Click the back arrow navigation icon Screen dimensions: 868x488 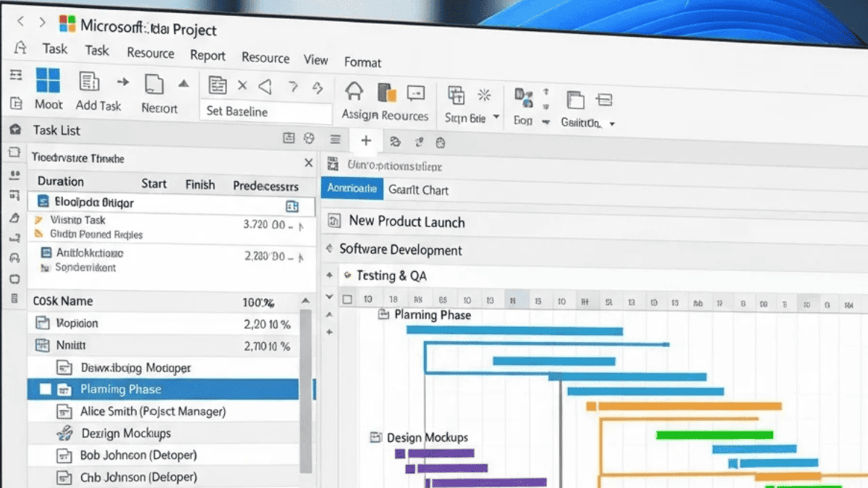click(20, 22)
